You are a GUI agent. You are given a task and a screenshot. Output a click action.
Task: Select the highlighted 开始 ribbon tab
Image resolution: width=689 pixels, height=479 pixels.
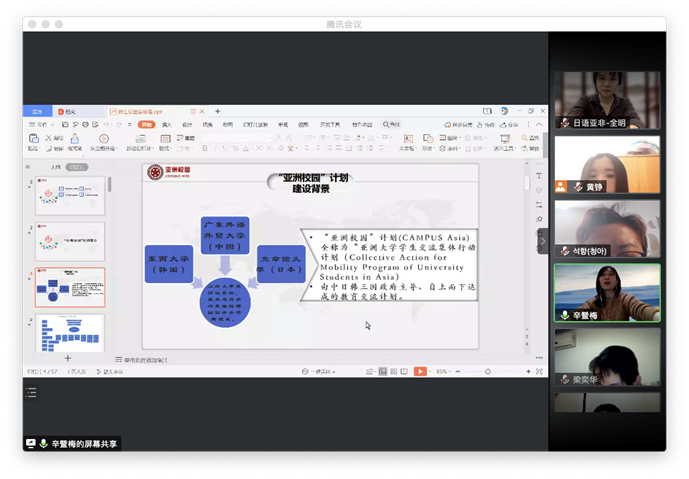147,124
